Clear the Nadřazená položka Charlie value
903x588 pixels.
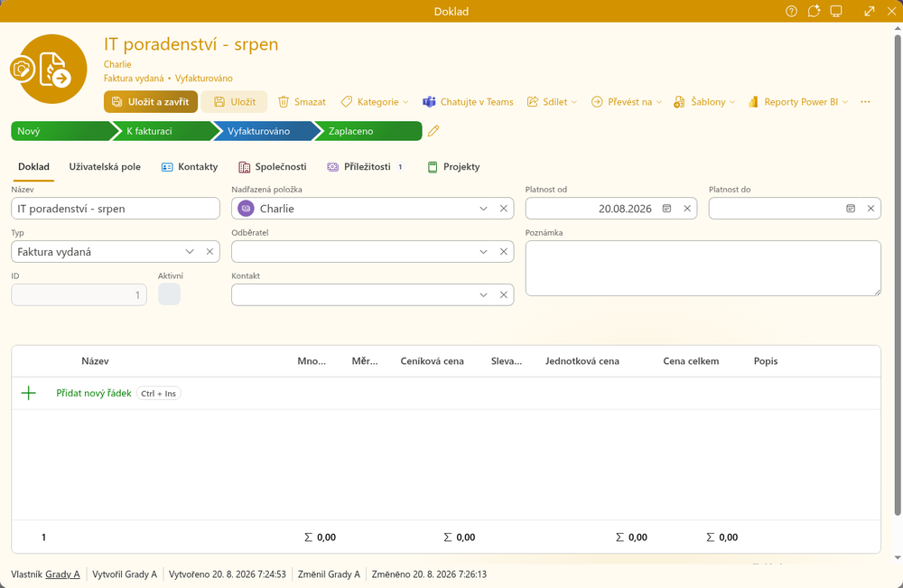tap(503, 209)
